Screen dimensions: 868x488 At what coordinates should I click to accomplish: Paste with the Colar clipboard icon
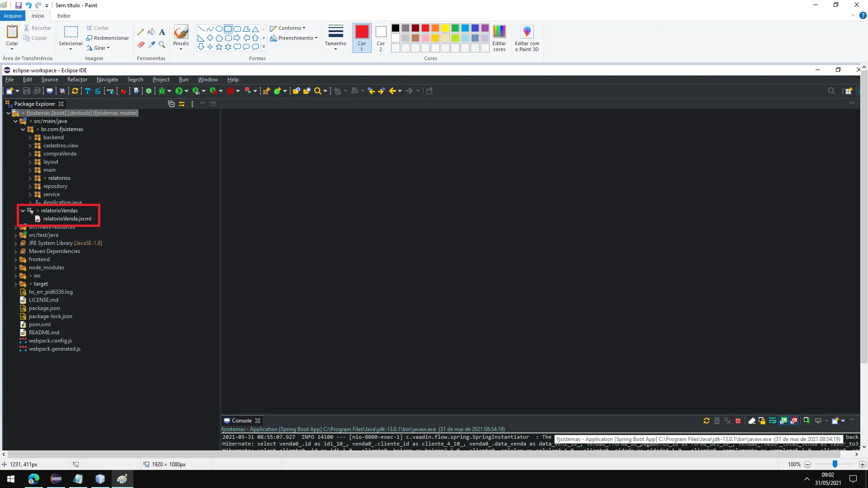(12, 32)
